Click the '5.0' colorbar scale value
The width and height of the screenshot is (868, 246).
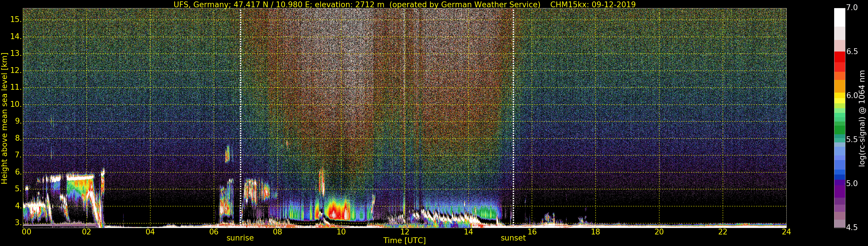pyautogui.click(x=852, y=183)
